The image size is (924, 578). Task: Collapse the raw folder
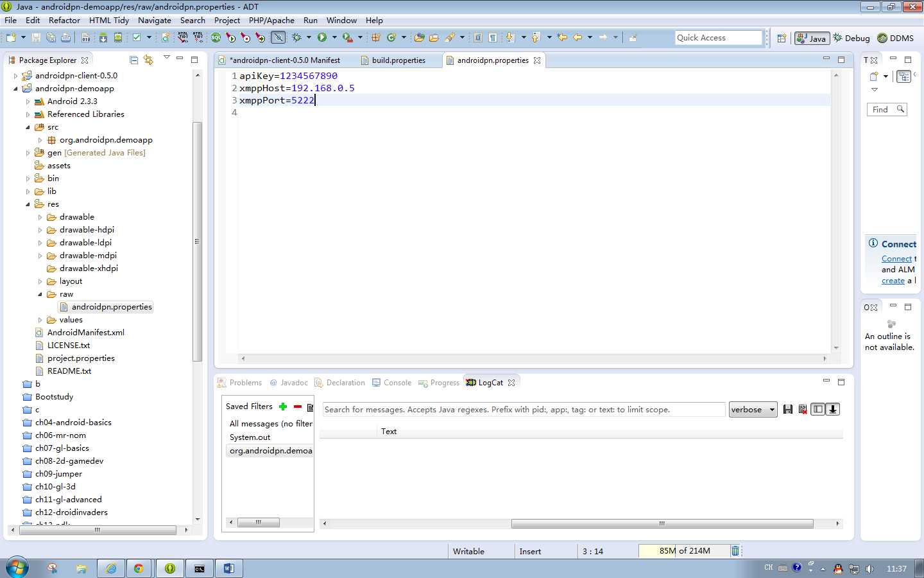(x=40, y=294)
